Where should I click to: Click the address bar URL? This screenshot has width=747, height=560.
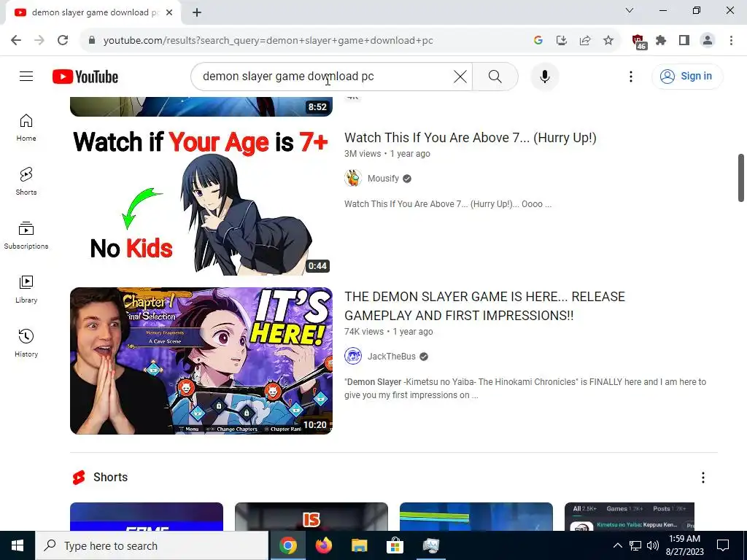click(268, 41)
